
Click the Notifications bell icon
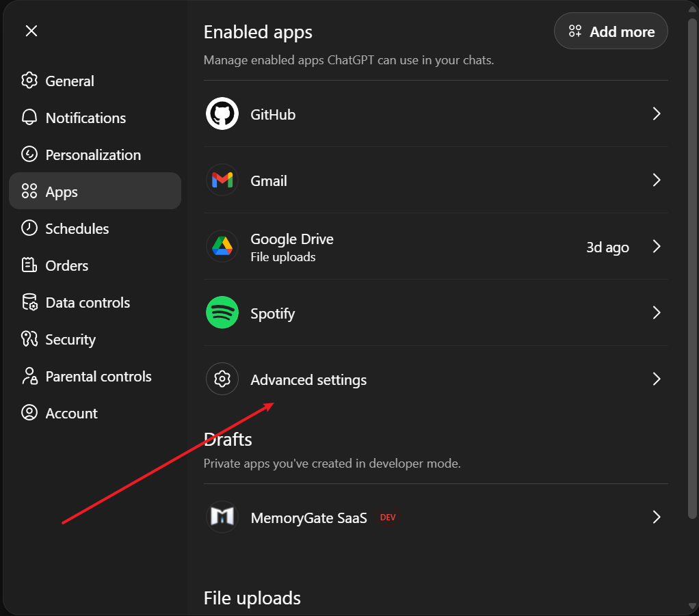(x=29, y=117)
